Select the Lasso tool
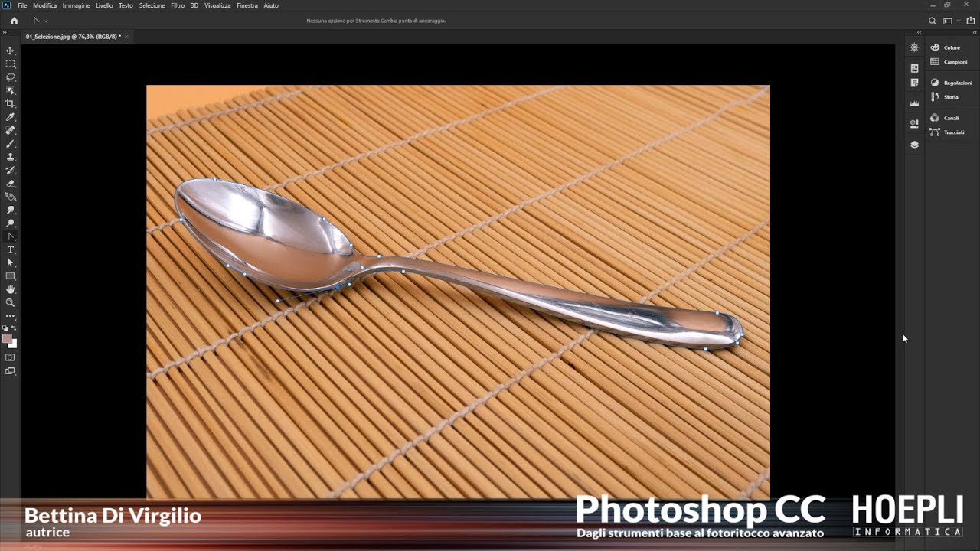 point(10,77)
